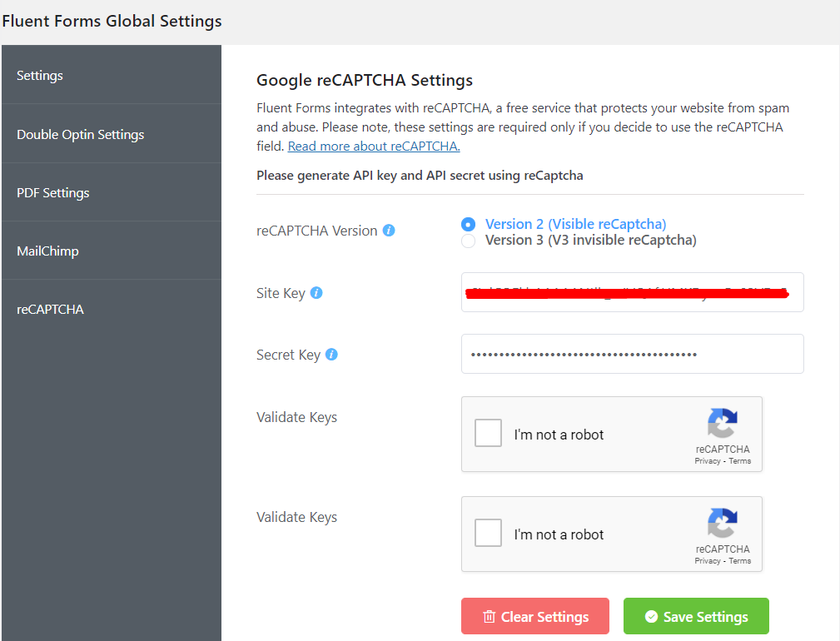
Task: Open the Settings sidebar item
Action: tap(111, 75)
